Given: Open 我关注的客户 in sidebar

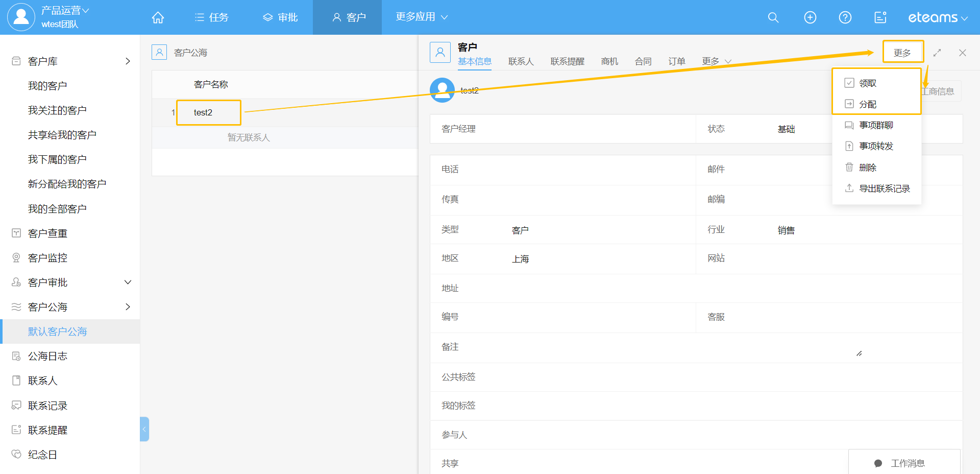Looking at the screenshot, I should [x=57, y=110].
